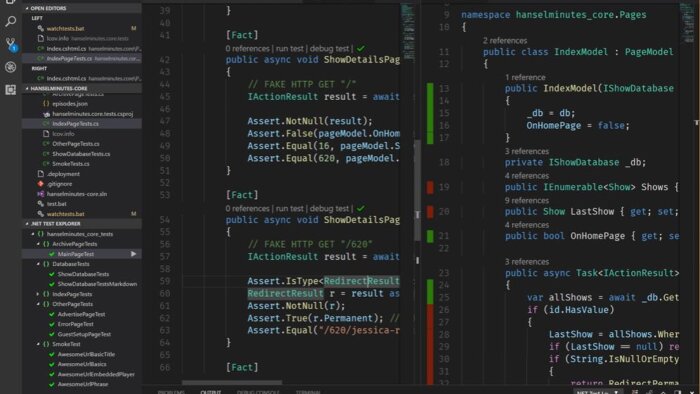Open Source Control view with badge
The width and height of the screenshot is (700, 394).
[10, 44]
